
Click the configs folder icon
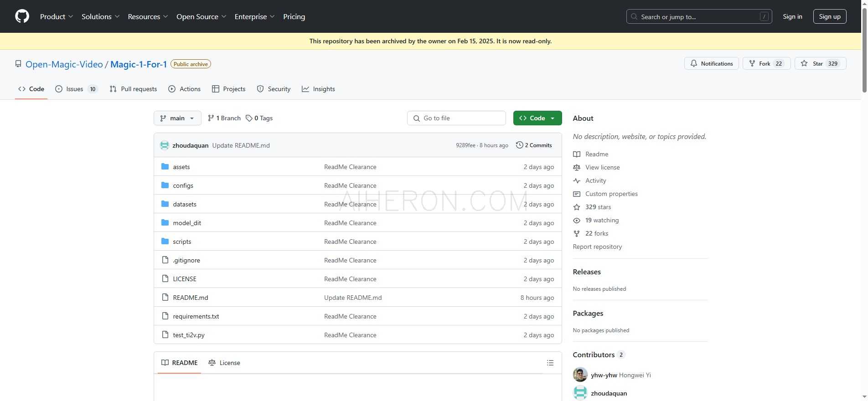pos(165,185)
